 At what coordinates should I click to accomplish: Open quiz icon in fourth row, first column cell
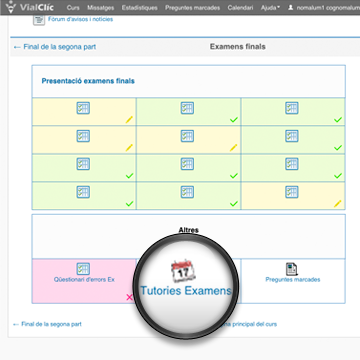click(83, 192)
